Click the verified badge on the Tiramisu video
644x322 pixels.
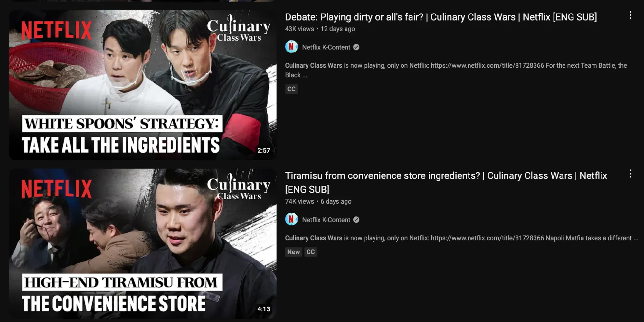[x=356, y=220]
